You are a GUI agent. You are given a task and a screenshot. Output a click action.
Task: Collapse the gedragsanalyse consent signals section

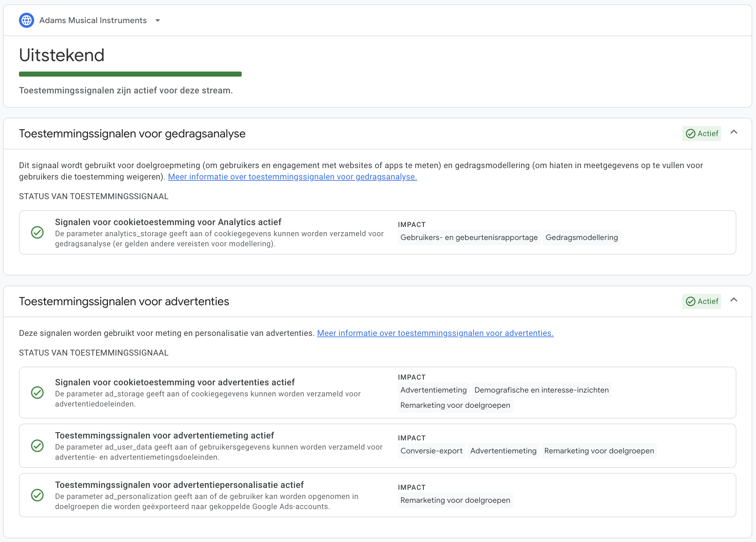tap(733, 132)
